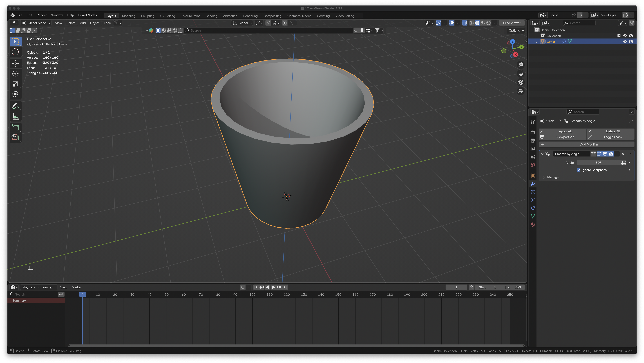Screen dimensions: 644x363
Task: Click the Add Modifier button
Action: [x=587, y=144]
